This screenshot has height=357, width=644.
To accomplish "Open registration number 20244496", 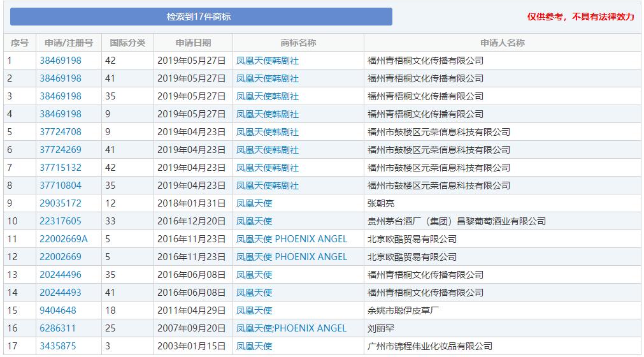I will (61, 275).
